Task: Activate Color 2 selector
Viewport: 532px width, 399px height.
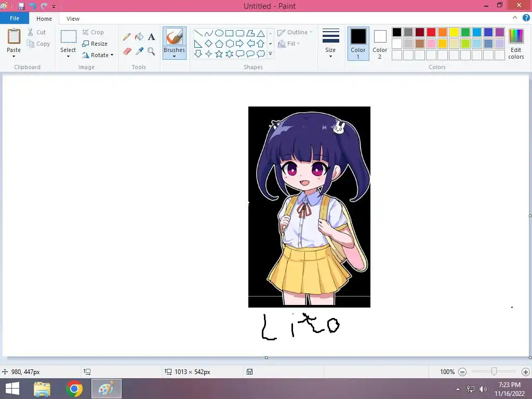Action: (380, 44)
